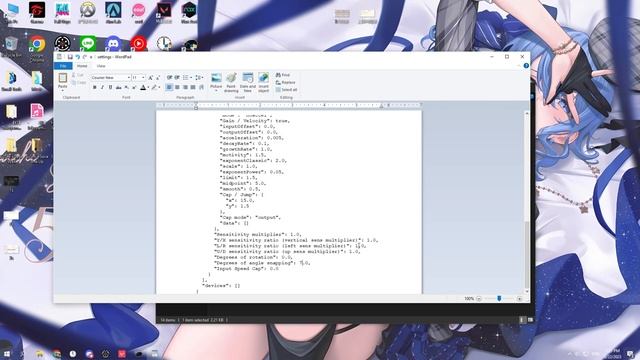Insert Date and time
The width and height of the screenshot is (640, 360).
pyautogui.click(x=248, y=82)
